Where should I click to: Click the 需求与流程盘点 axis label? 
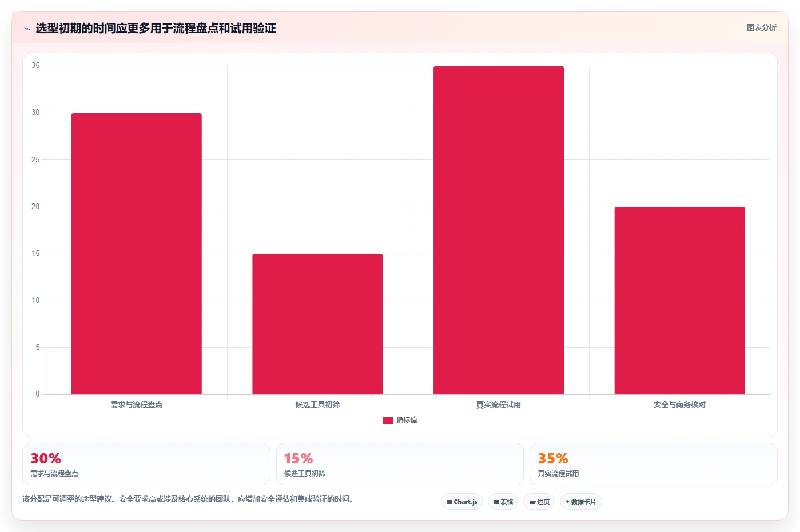point(137,405)
